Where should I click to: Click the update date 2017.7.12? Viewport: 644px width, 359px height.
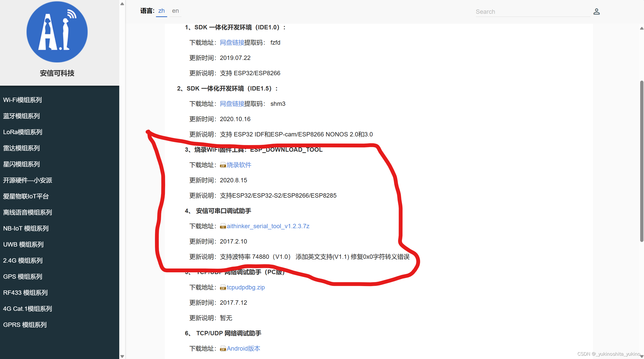point(233,303)
